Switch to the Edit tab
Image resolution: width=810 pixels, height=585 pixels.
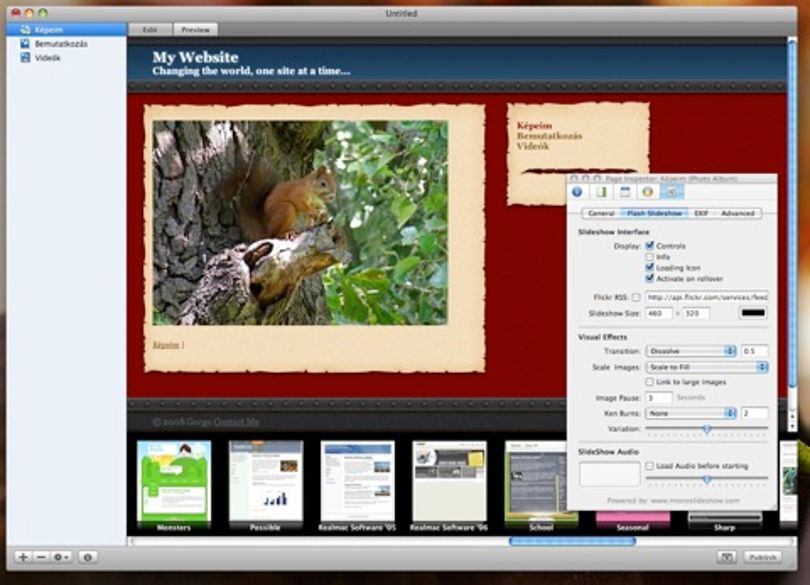(150, 29)
